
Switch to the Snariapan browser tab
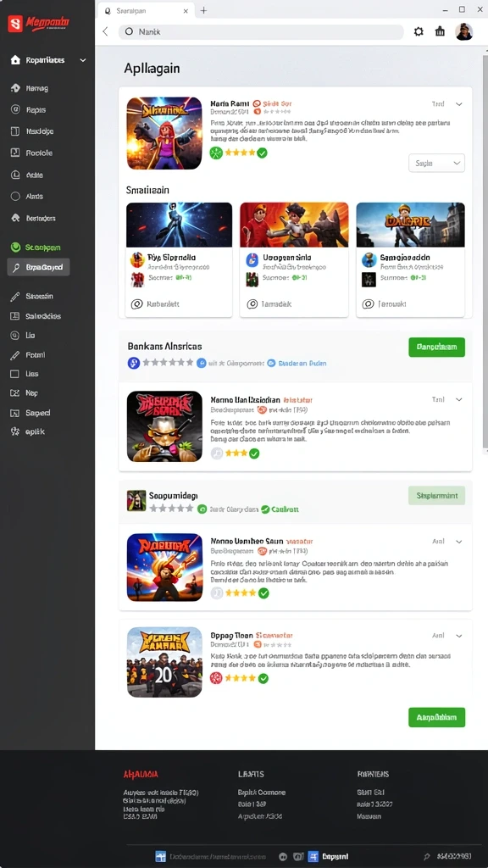[146, 10]
